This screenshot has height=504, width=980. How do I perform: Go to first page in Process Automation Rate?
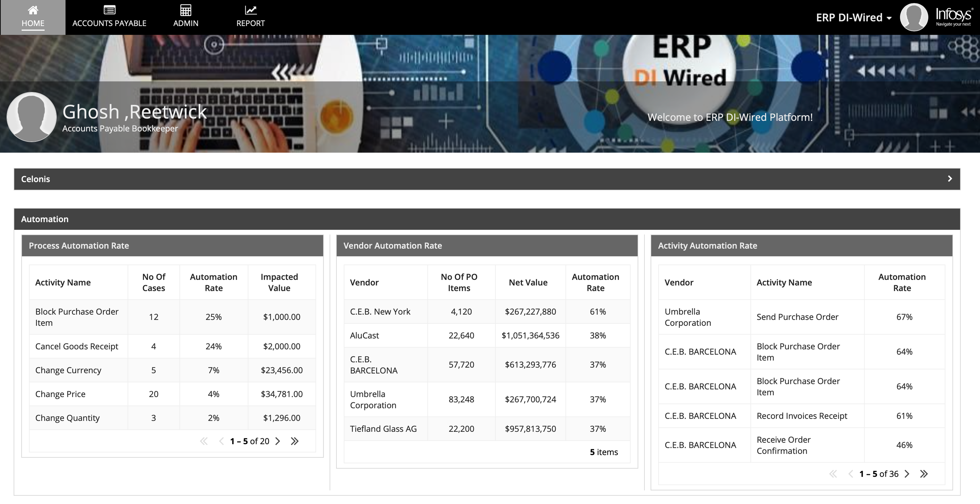[x=204, y=441]
